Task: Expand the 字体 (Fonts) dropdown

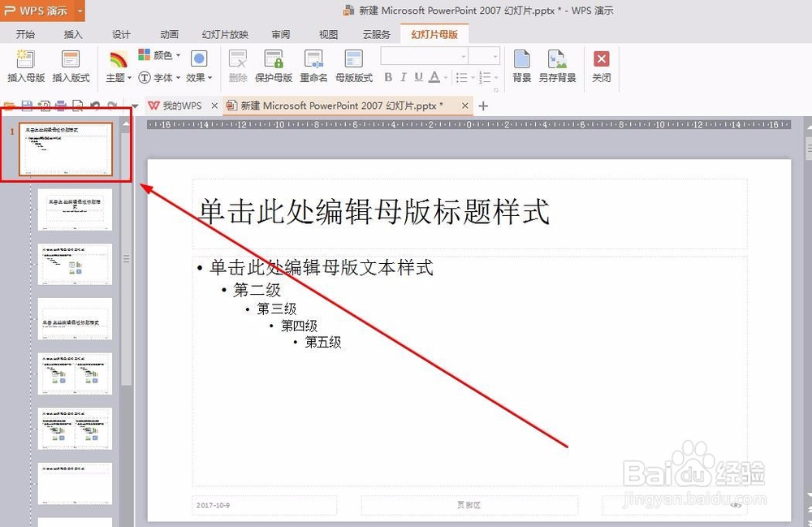Action: pyautogui.click(x=164, y=79)
